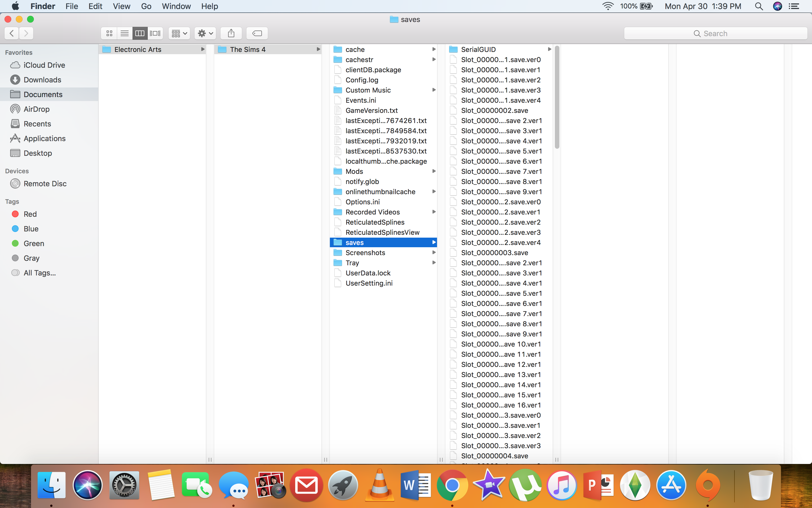Image resolution: width=812 pixels, height=508 pixels.
Task: Open Spotlight search in menu bar
Action: pyautogui.click(x=759, y=6)
